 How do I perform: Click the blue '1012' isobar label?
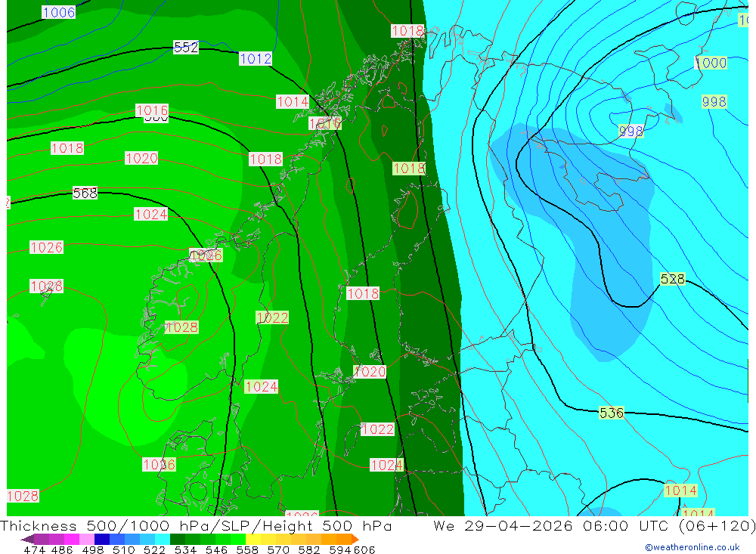[x=256, y=59]
